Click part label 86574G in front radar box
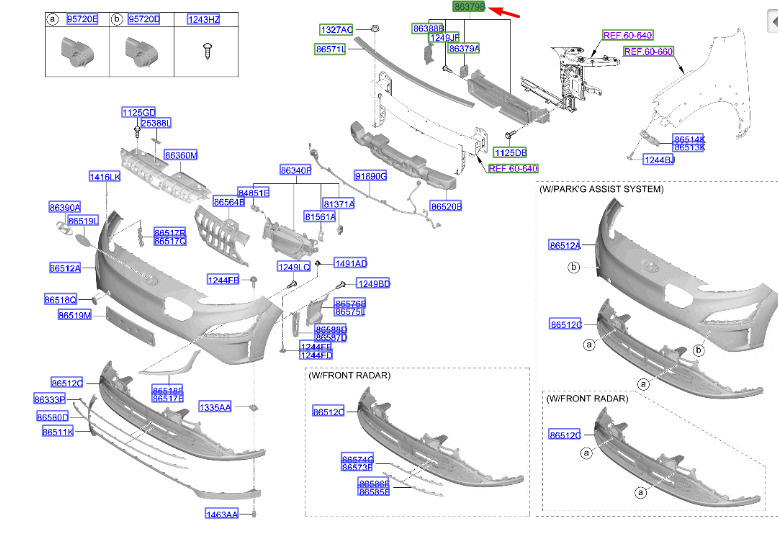This screenshot has height=555, width=778. coord(357,459)
